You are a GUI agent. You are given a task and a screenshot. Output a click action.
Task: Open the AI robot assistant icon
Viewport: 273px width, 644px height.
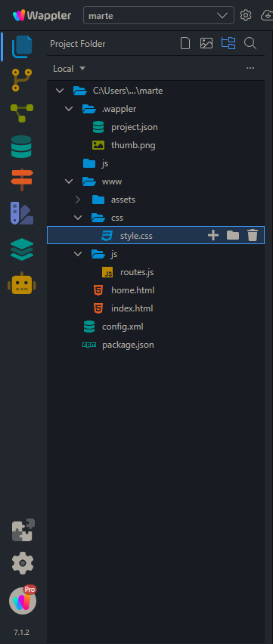(x=22, y=283)
